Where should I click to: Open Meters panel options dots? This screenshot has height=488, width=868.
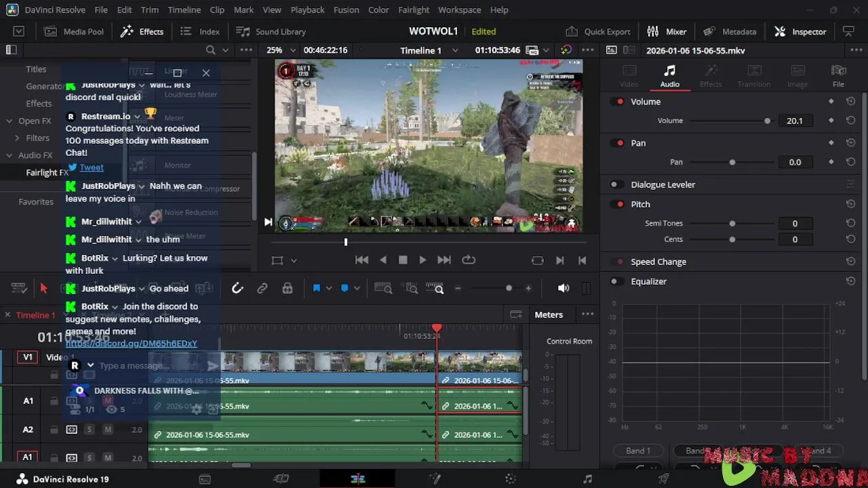click(588, 314)
